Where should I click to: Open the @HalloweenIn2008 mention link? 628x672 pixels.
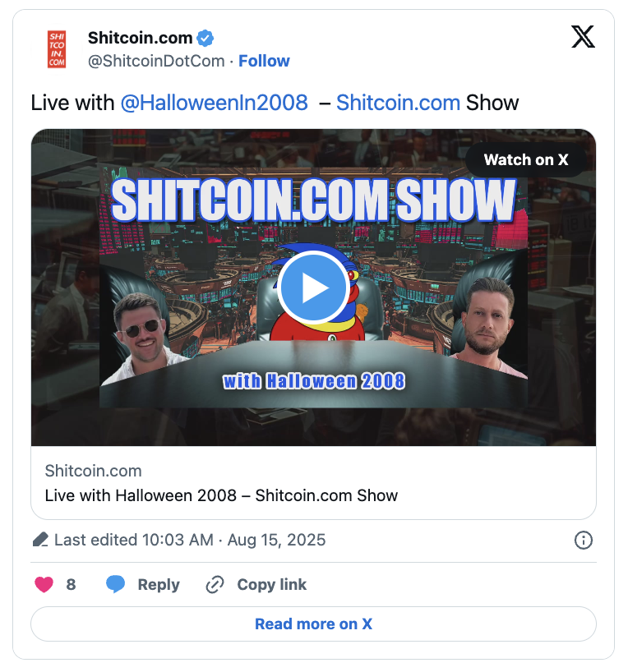click(x=214, y=103)
